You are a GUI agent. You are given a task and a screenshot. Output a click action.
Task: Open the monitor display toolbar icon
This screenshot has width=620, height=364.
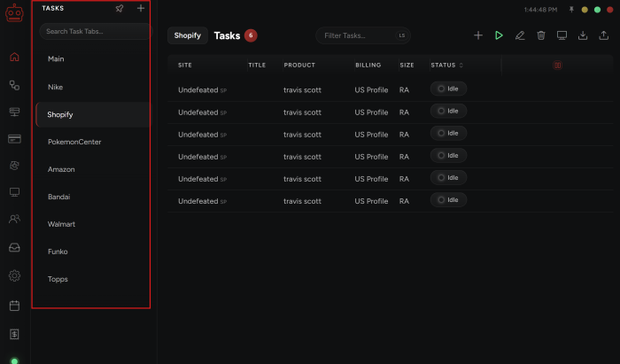tap(562, 35)
